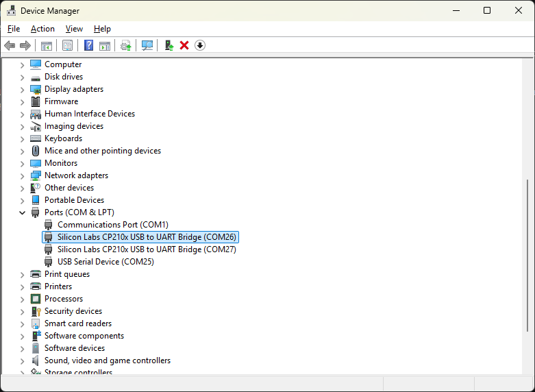535x392 pixels.
Task: Click the Device Manager title bar icon
Action: [x=11, y=10]
